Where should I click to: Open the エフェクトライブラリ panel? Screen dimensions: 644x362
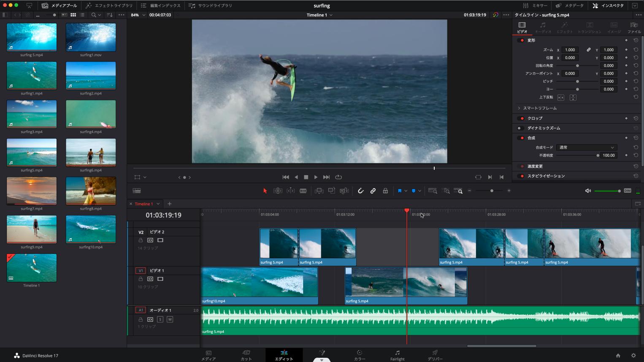point(109,5)
